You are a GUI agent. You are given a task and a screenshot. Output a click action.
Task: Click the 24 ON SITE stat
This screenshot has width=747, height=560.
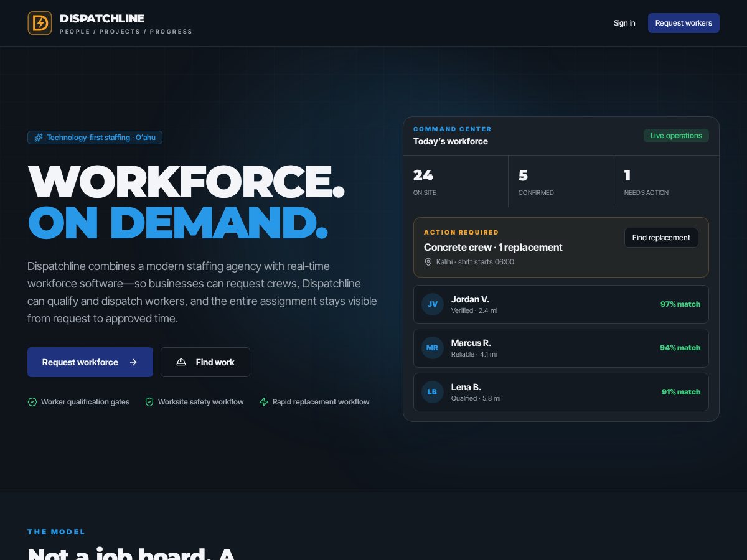(456, 181)
